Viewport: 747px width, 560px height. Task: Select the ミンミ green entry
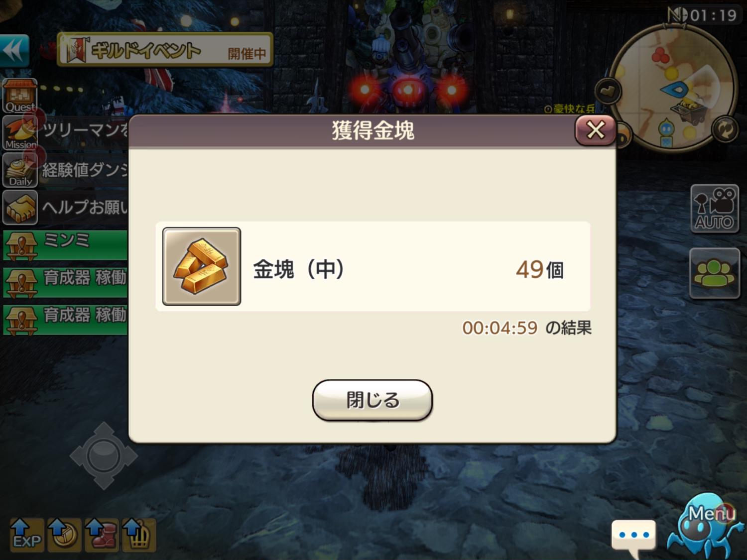point(65,245)
